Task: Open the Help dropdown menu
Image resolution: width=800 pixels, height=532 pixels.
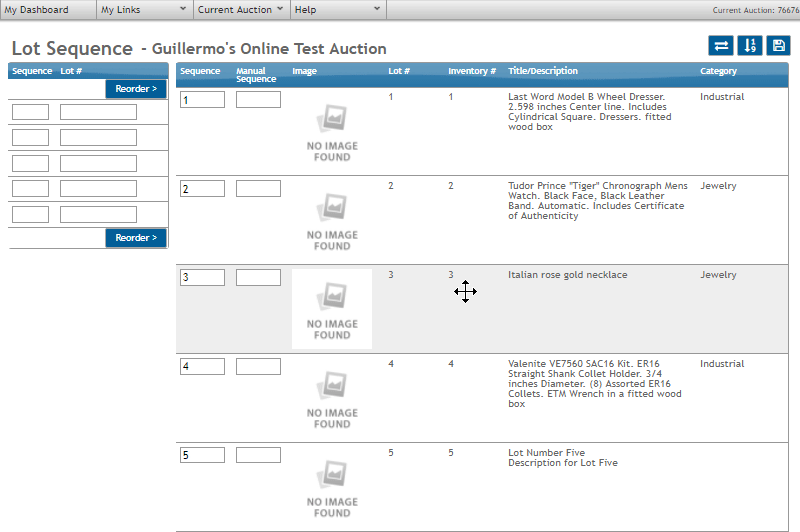Action: click(x=338, y=10)
